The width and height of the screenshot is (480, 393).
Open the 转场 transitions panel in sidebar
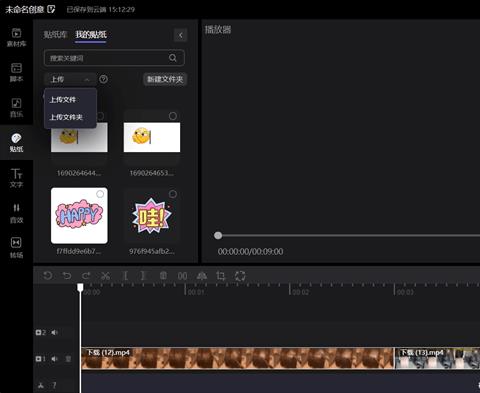tap(16, 248)
